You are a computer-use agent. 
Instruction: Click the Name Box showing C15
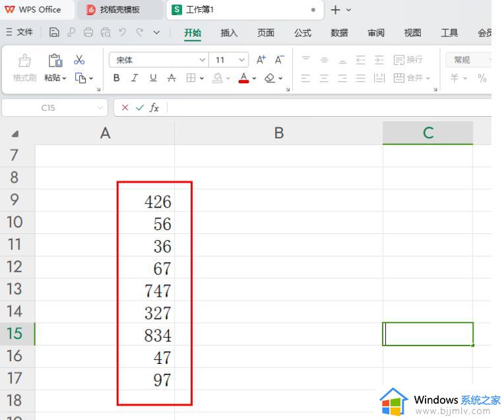pyautogui.click(x=55, y=107)
